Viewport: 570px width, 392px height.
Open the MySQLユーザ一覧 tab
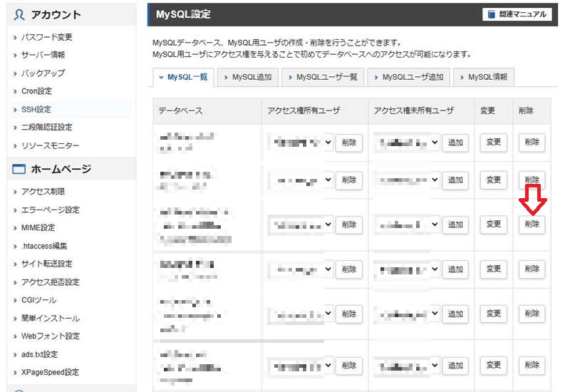(323, 77)
